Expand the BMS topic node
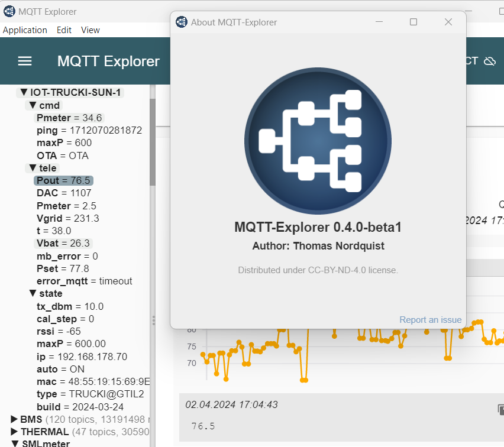504x447 pixels. [14, 419]
